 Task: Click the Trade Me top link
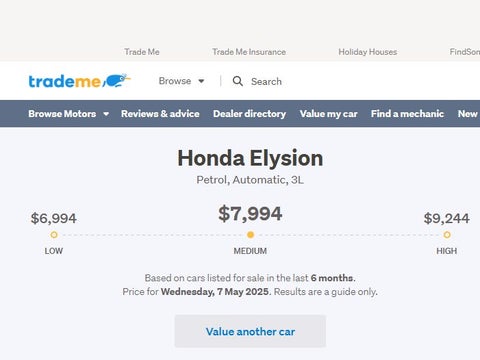tap(142, 52)
